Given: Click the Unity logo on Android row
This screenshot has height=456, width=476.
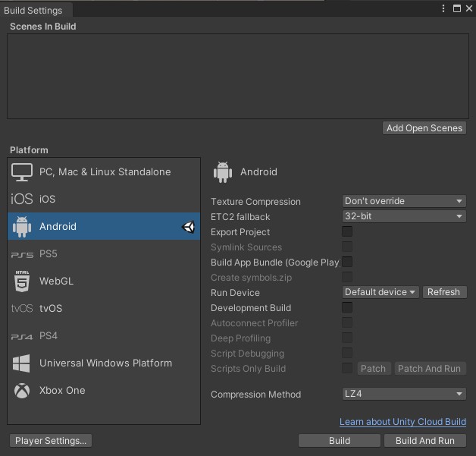Looking at the screenshot, I should coord(188,227).
